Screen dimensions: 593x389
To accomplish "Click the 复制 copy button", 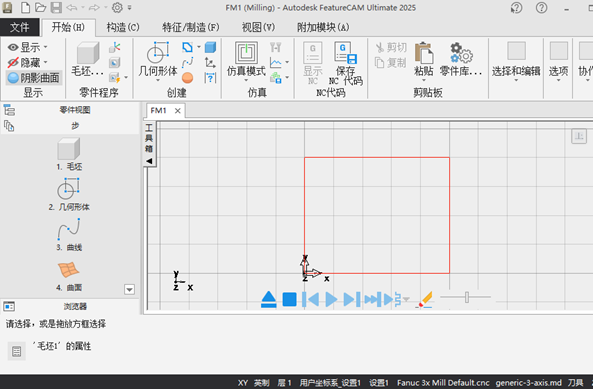I will (391, 63).
